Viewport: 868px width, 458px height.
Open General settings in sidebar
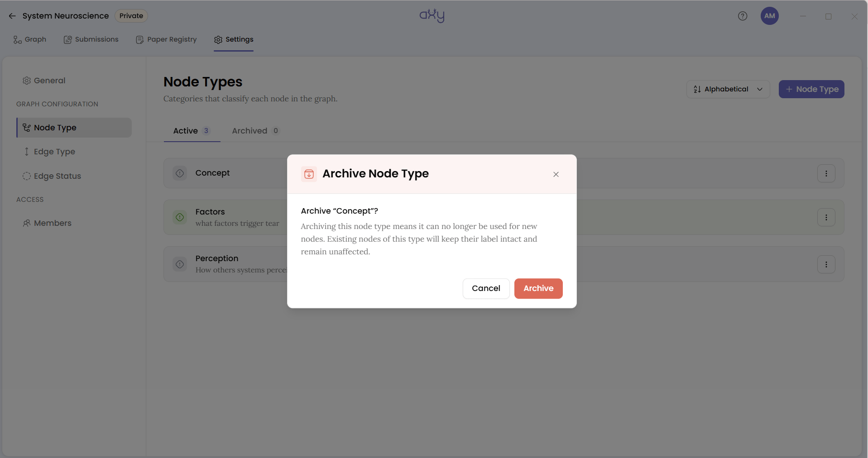point(44,81)
